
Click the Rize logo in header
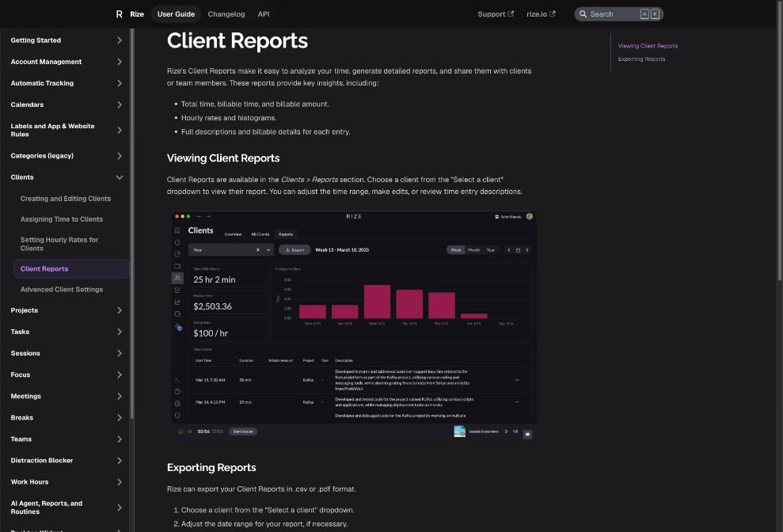click(x=129, y=14)
